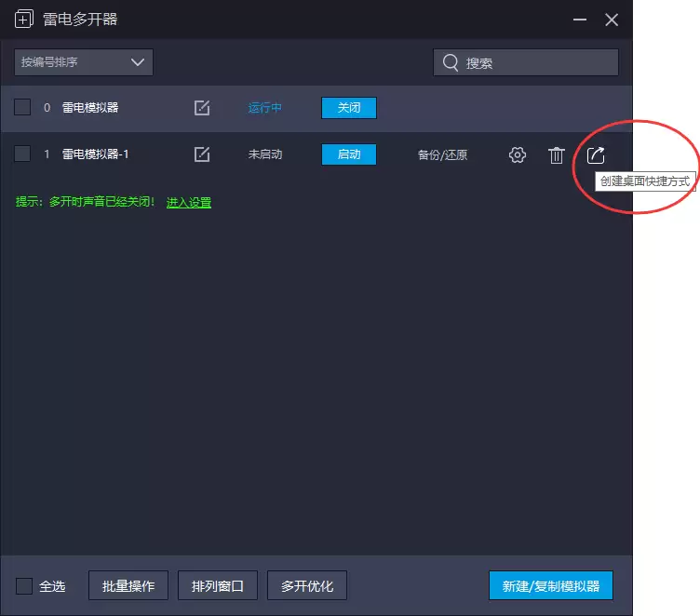
Task: Click the 关闭 button for 雷电模拟器
Action: 349,108
